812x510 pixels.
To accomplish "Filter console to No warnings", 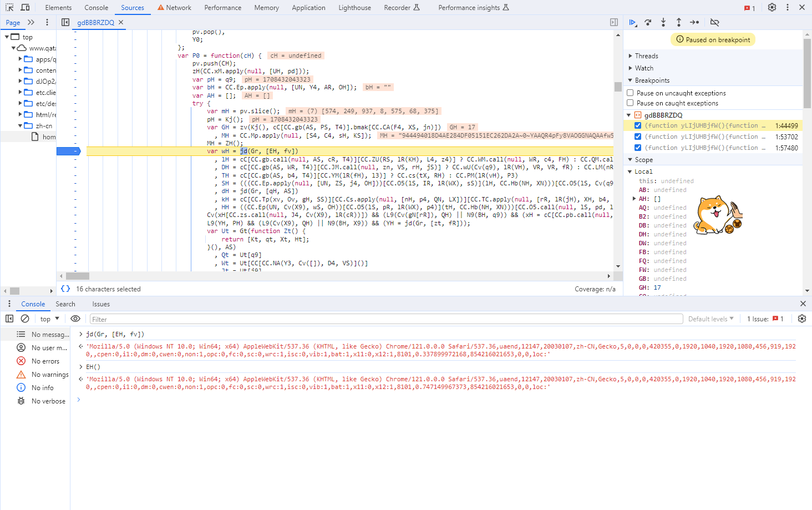I will tap(35, 375).
